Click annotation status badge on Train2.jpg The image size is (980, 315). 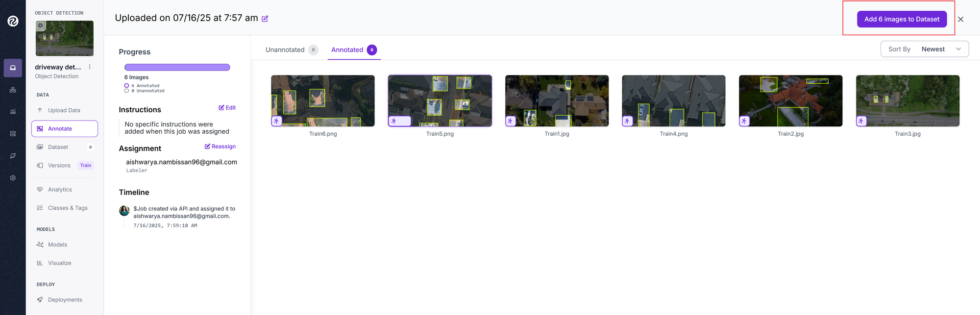[x=745, y=121]
